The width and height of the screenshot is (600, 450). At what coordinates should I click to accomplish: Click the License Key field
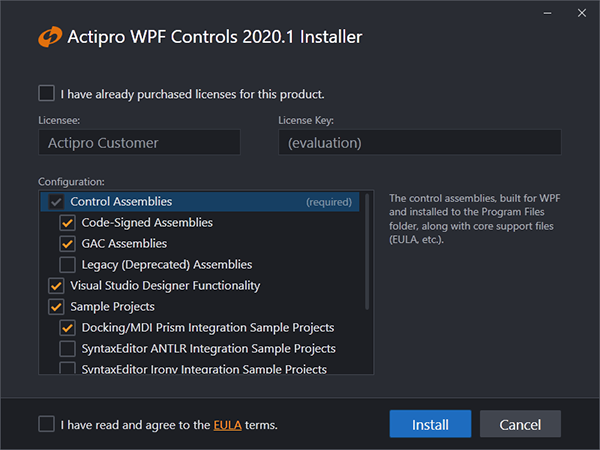point(420,142)
